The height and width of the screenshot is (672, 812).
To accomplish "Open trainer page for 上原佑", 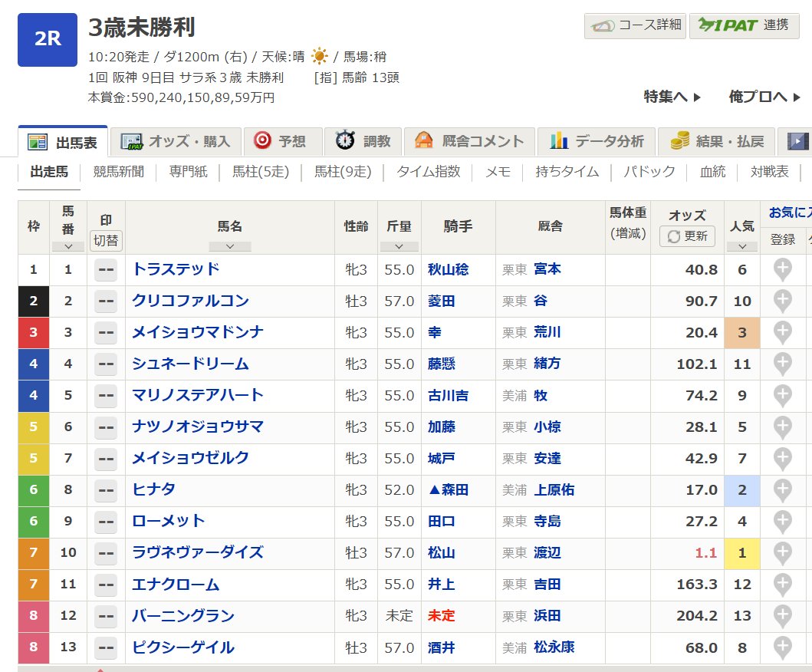I will [554, 489].
